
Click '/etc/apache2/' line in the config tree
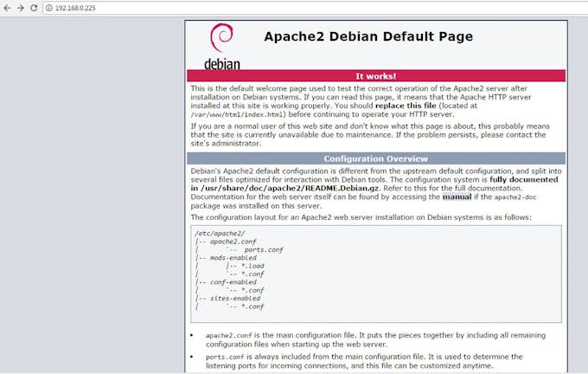coord(220,233)
